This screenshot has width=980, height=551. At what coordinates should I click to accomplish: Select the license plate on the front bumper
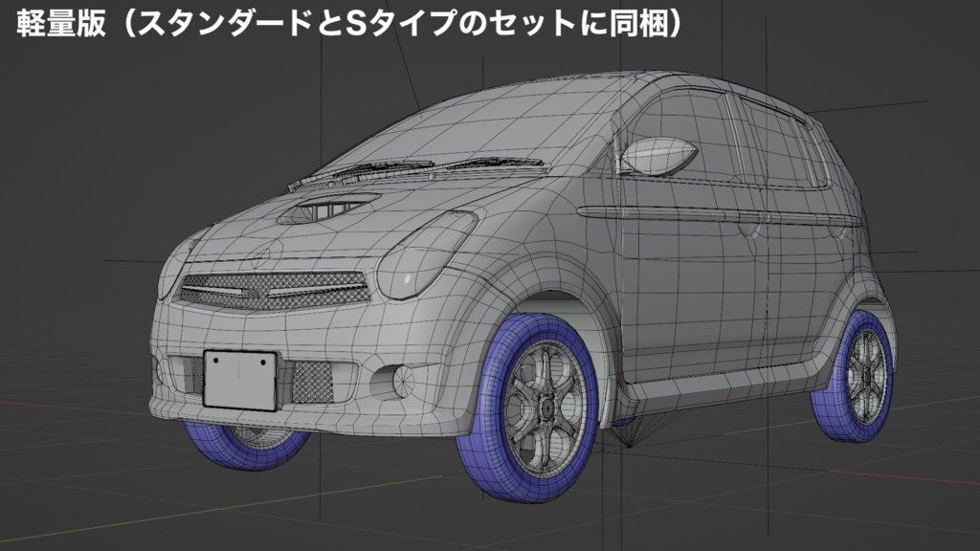point(237,376)
